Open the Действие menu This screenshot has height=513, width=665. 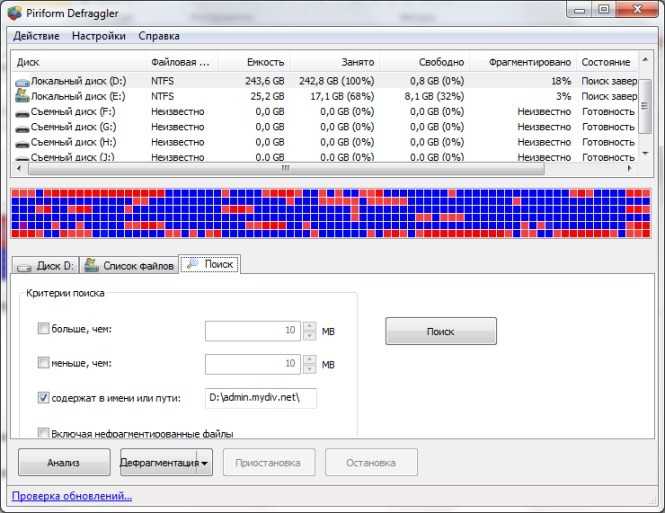click(x=36, y=36)
